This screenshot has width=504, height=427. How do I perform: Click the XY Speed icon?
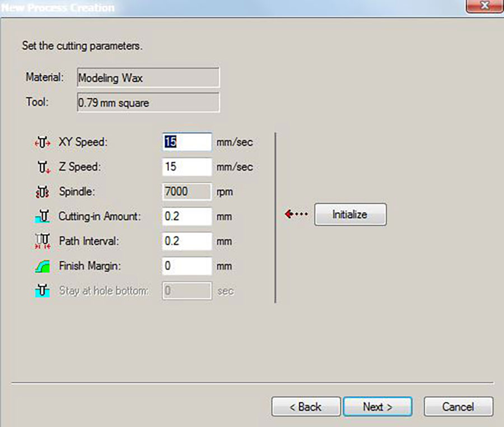[x=43, y=142]
